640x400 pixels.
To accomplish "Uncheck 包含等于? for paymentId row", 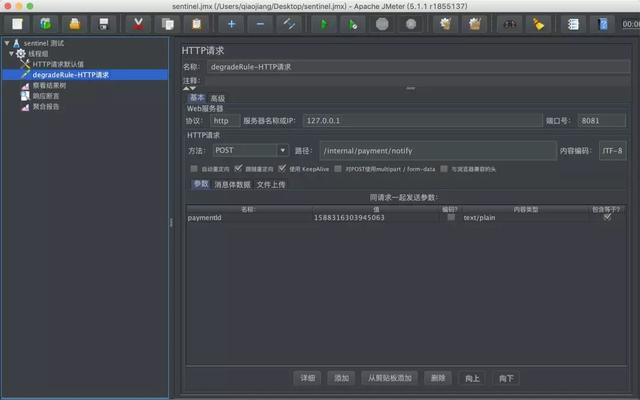I will point(607,217).
